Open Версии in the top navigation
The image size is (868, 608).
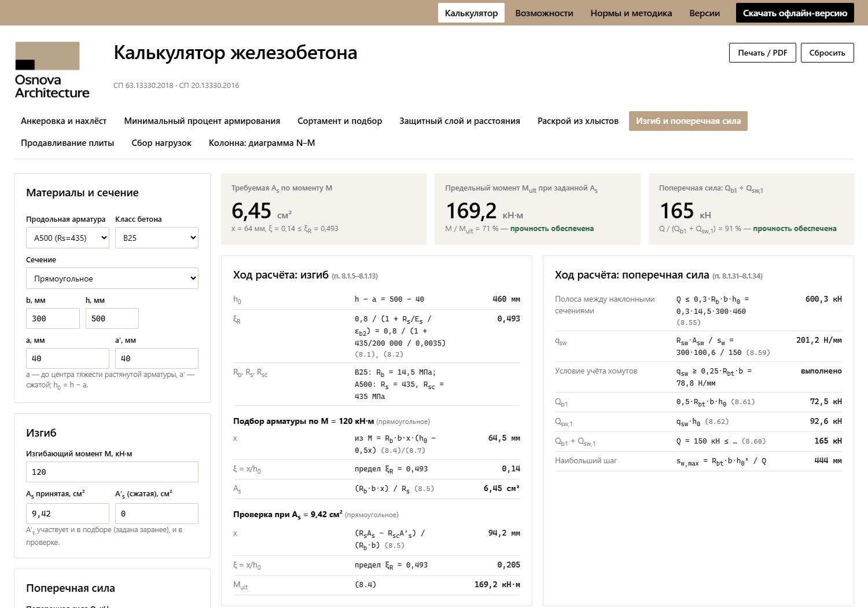705,13
